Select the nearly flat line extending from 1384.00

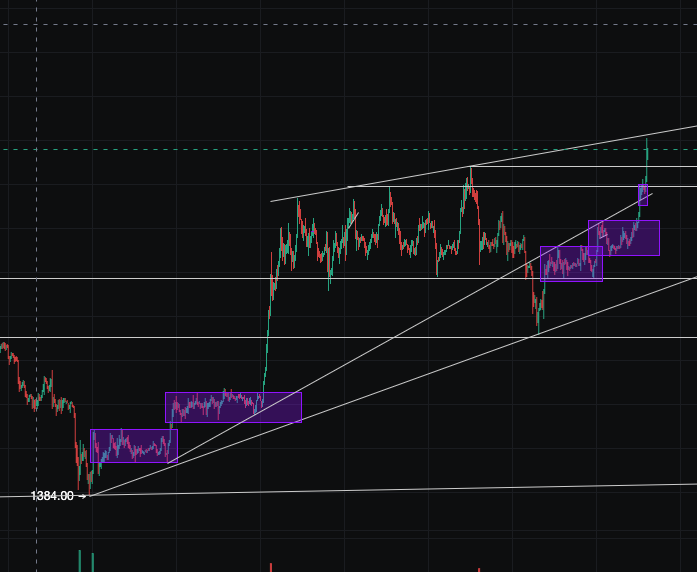click(400, 490)
